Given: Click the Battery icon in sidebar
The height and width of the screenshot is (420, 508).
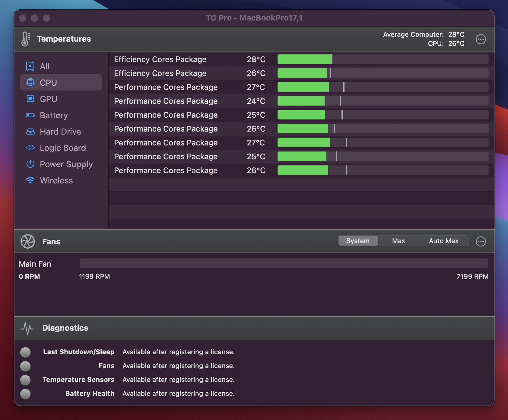Looking at the screenshot, I should [30, 115].
